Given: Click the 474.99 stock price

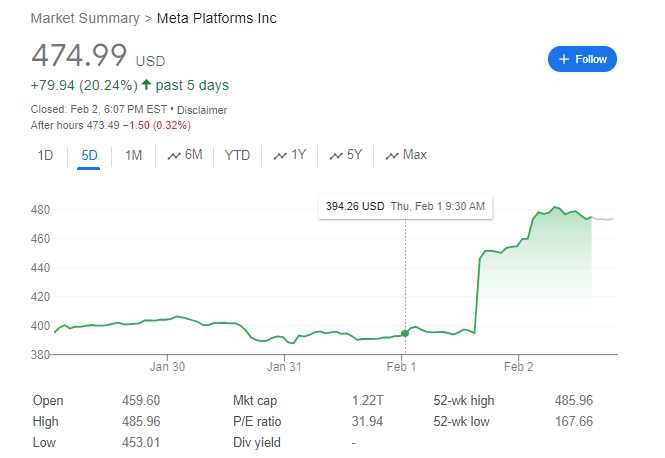Looking at the screenshot, I should [x=79, y=55].
